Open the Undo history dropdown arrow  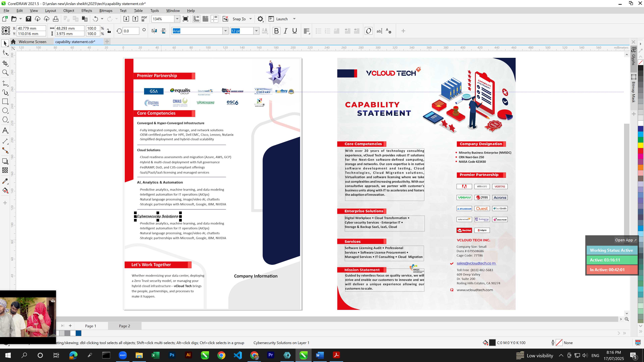tap(102, 19)
